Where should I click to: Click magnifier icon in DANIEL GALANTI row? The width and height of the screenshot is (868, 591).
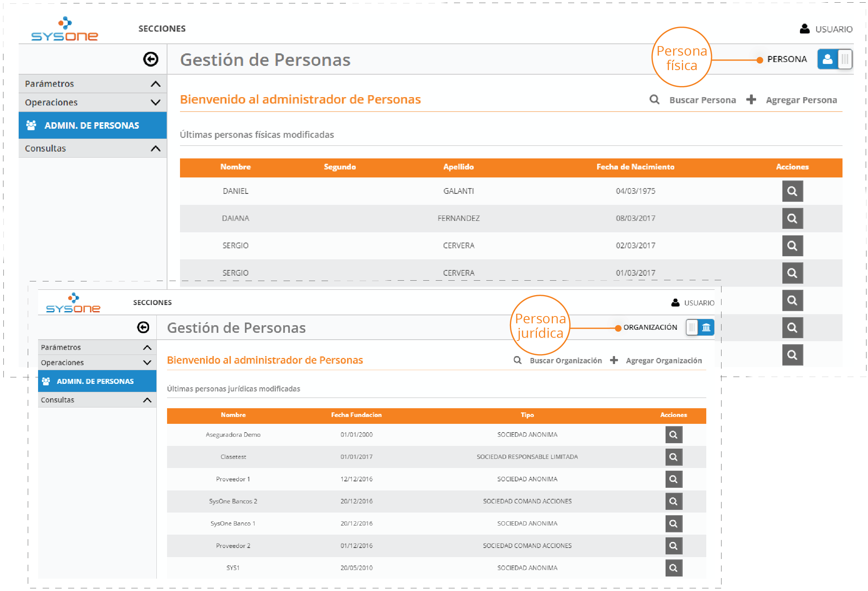(x=792, y=191)
